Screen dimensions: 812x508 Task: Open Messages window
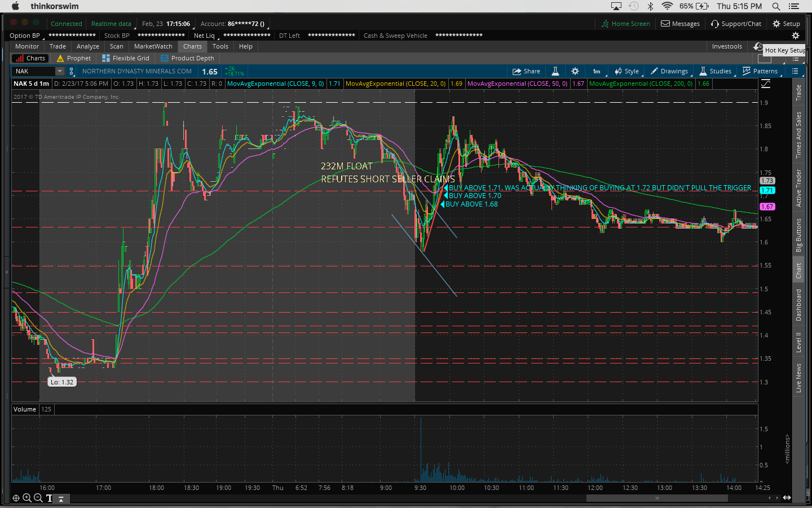pyautogui.click(x=681, y=24)
